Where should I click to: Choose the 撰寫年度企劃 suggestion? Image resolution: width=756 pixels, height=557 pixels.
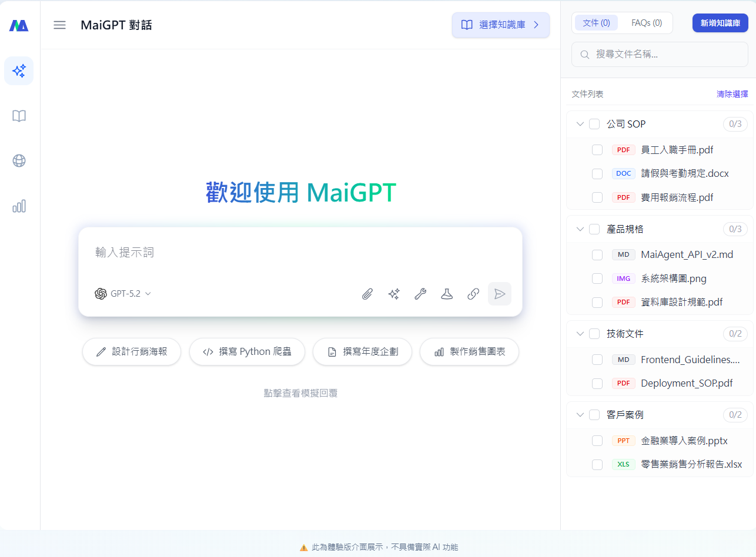tap(362, 351)
